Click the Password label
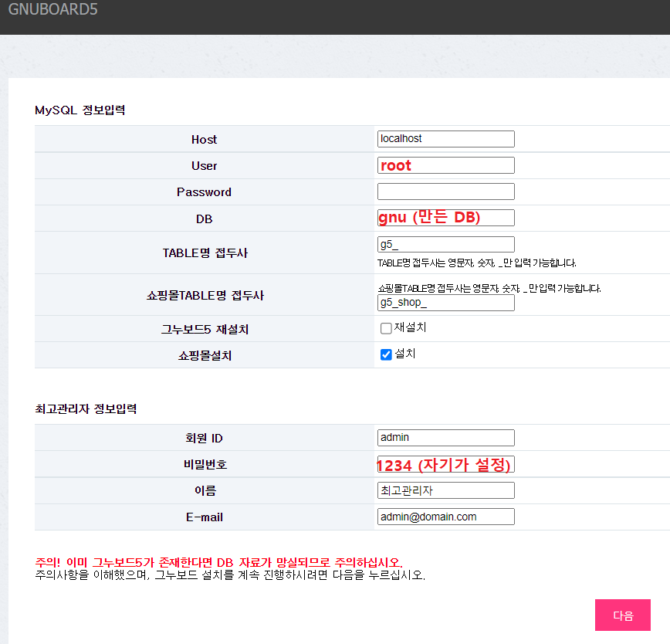Screen dimensions: 670x644 [205, 192]
